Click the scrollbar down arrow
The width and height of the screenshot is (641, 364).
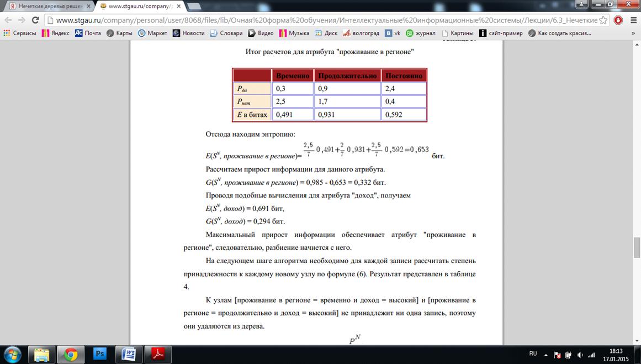637,341
